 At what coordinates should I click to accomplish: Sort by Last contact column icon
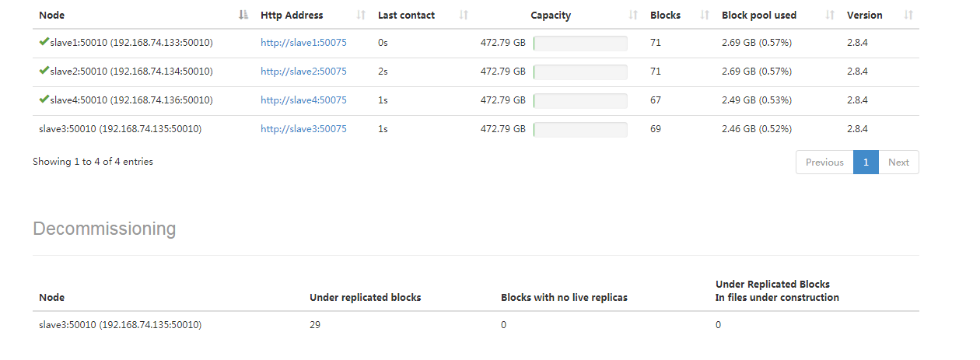tap(464, 15)
